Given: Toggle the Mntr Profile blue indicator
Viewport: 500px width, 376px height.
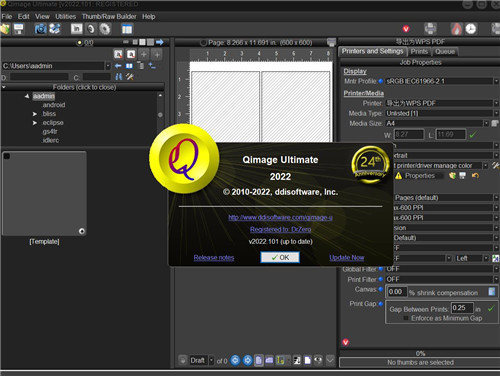Looking at the screenshot, I should [381, 81].
